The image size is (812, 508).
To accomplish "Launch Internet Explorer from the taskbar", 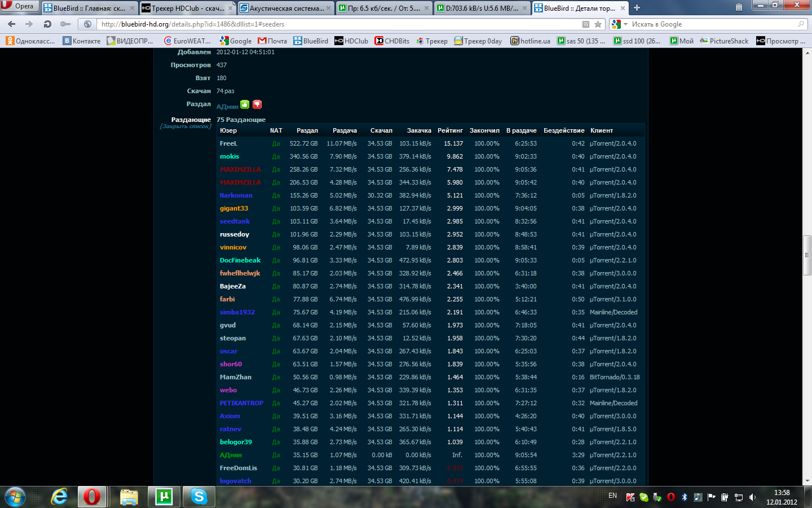I will pos(59,497).
